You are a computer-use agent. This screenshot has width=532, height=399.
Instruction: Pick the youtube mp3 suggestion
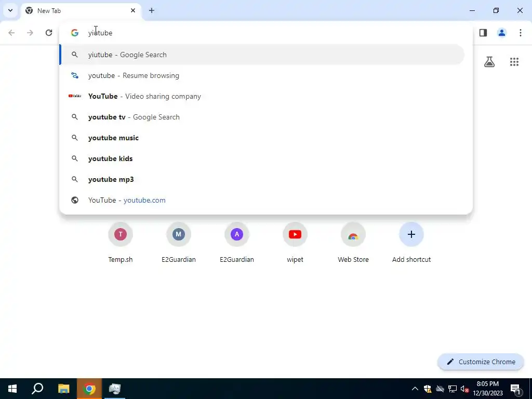point(262,179)
